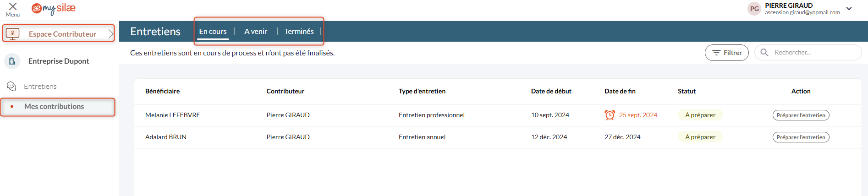Close the menu with the X icon
This screenshot has height=196, width=868.
[13, 6]
